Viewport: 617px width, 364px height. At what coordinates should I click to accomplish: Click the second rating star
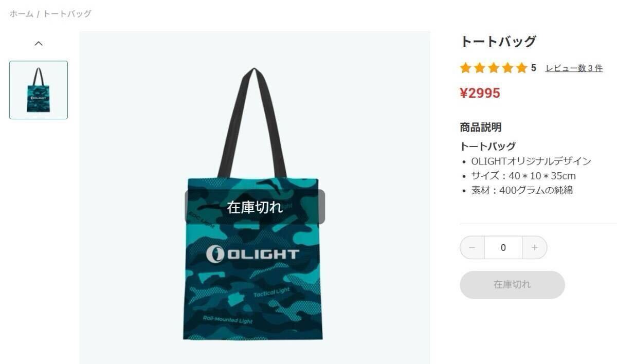tap(480, 68)
